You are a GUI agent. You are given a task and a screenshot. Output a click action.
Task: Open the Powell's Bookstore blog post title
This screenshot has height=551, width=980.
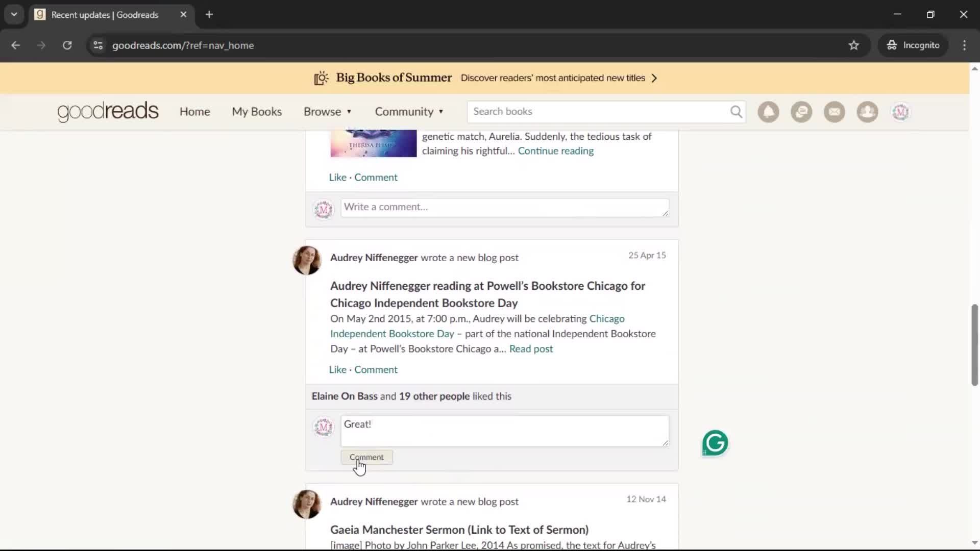pos(487,294)
